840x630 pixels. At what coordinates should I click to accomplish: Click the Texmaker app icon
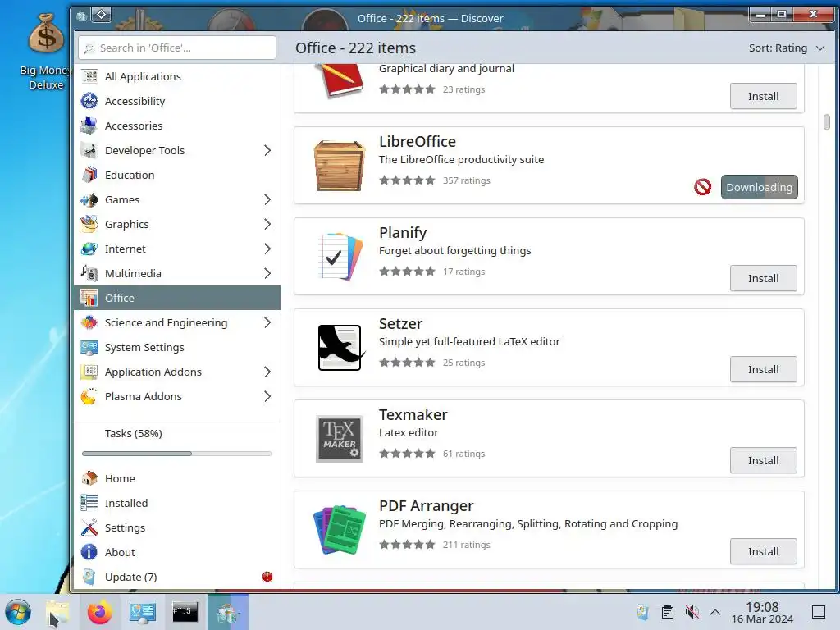click(x=339, y=439)
